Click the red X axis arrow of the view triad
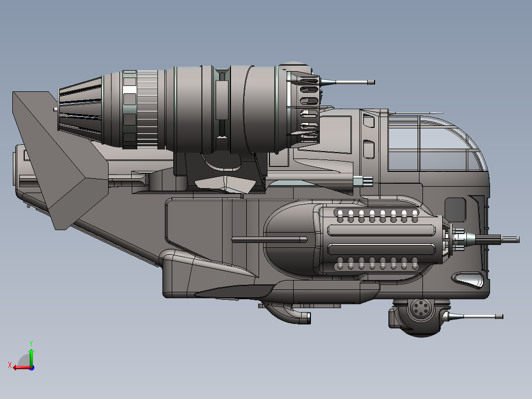532x399 pixels. tap(21, 367)
